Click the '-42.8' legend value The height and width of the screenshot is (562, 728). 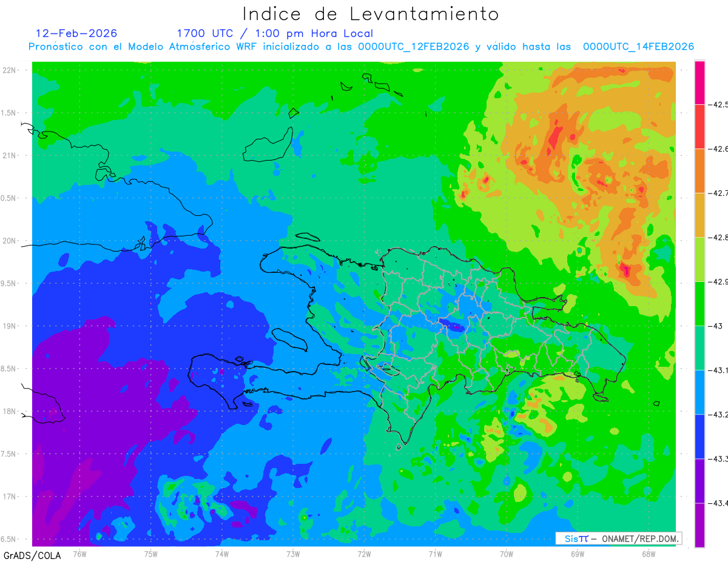pyautogui.click(x=718, y=238)
